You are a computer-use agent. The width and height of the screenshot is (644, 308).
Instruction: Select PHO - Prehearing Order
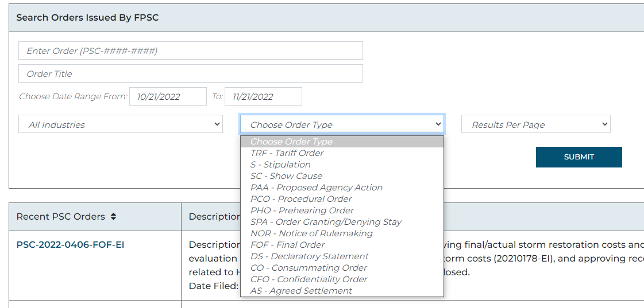point(302,210)
